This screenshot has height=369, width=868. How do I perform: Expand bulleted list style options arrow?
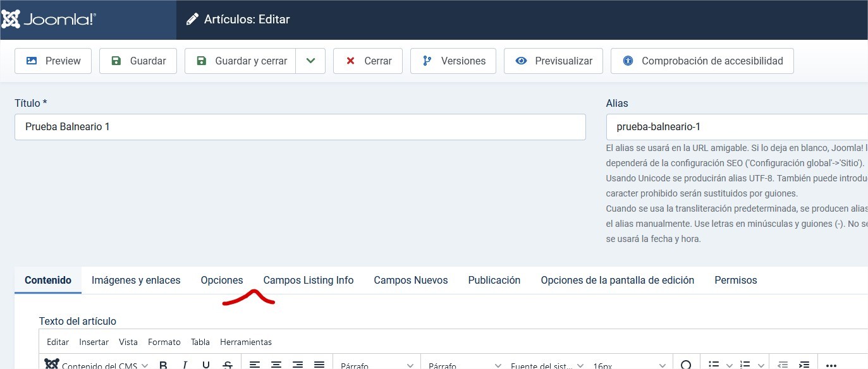[x=729, y=365]
